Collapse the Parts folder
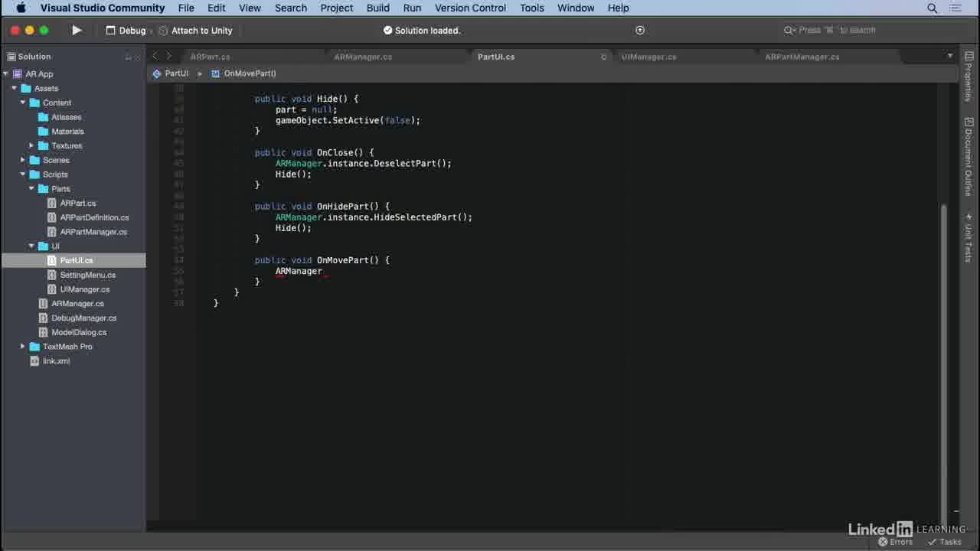This screenshot has width=980, height=551. point(31,188)
